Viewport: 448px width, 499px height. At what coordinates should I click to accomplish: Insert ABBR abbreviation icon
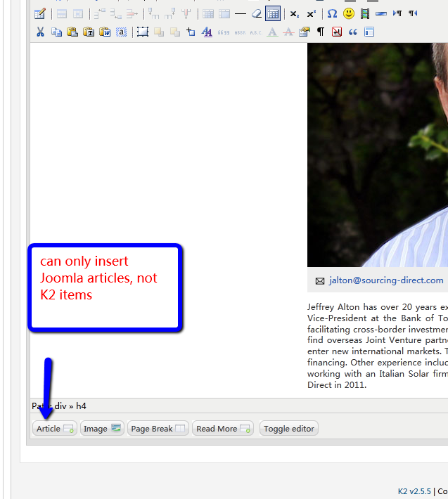click(x=240, y=32)
